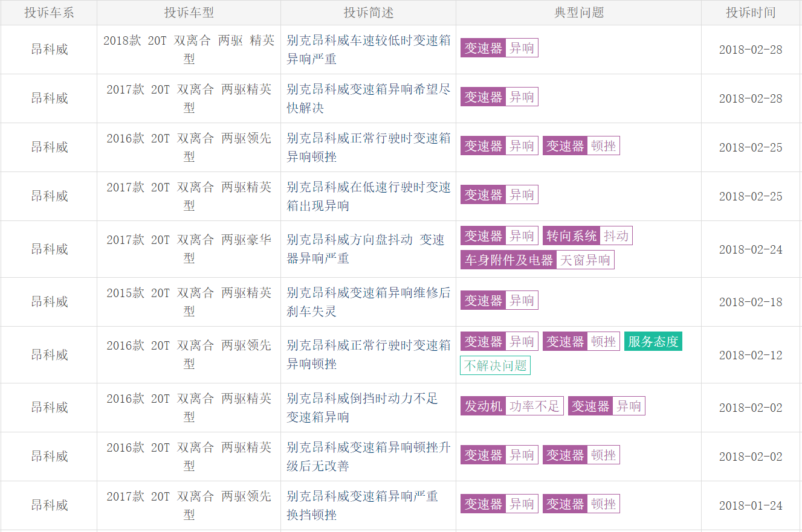The image size is (802, 532).
Task: Click the 投诉车系 column header
Action: coord(49,13)
